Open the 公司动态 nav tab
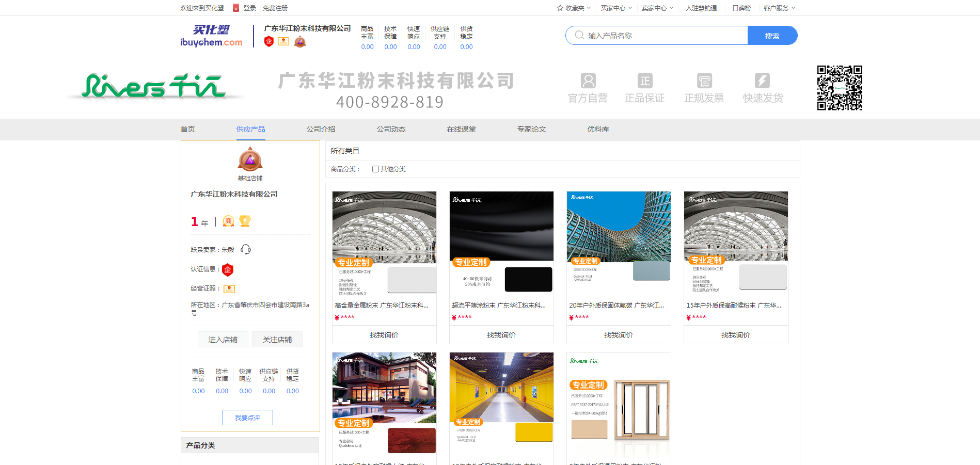This screenshot has width=980, height=465. tap(391, 129)
